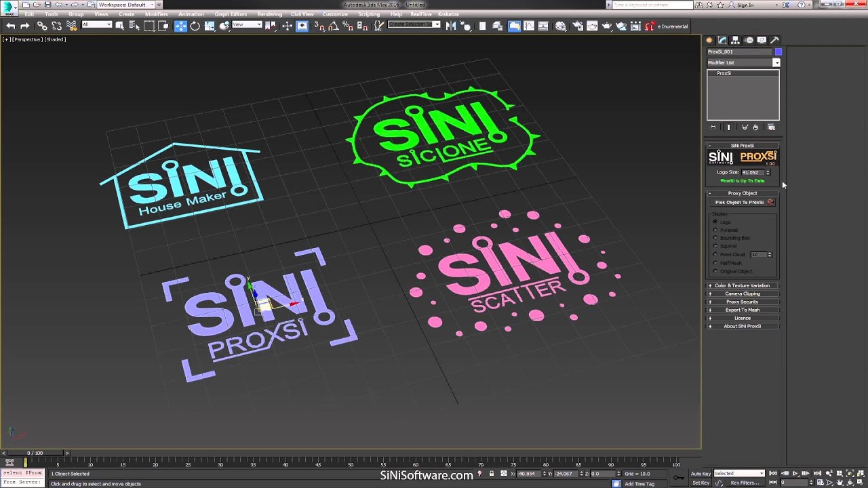This screenshot has height=488, width=868.
Task: Open the Select by Name tool
Action: pos(134,26)
